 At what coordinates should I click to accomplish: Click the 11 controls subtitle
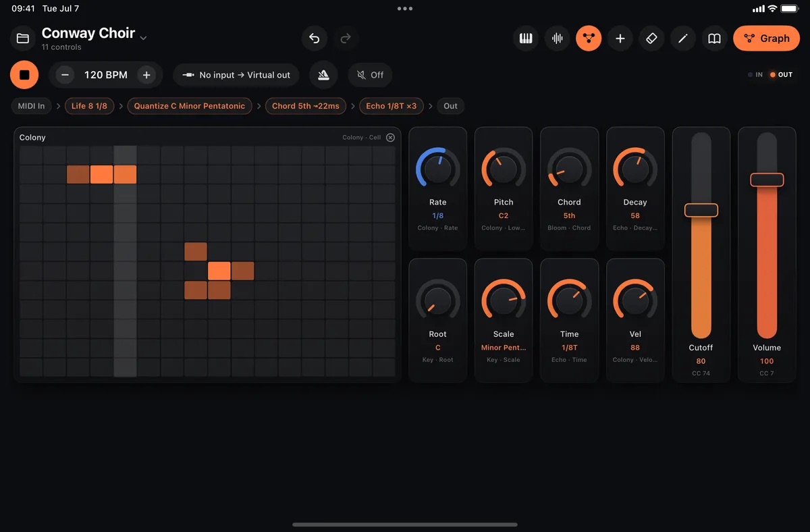pos(61,47)
